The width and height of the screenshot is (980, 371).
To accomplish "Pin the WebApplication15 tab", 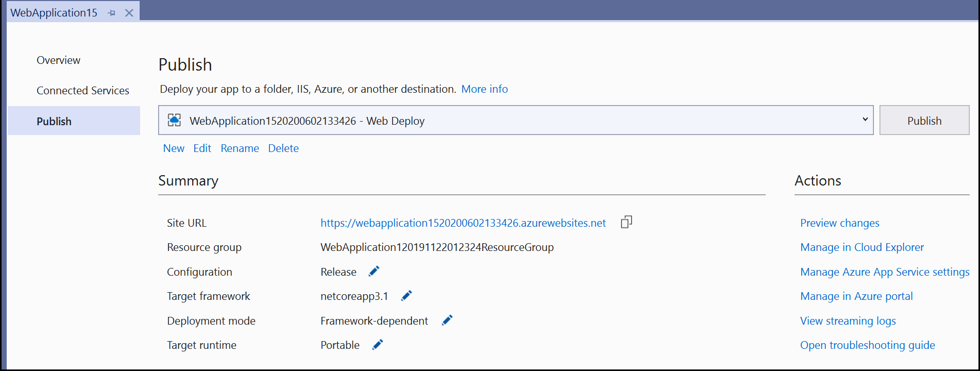I will coord(112,13).
